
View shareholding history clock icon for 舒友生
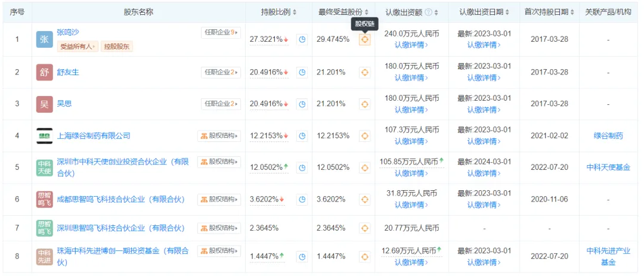(302, 72)
